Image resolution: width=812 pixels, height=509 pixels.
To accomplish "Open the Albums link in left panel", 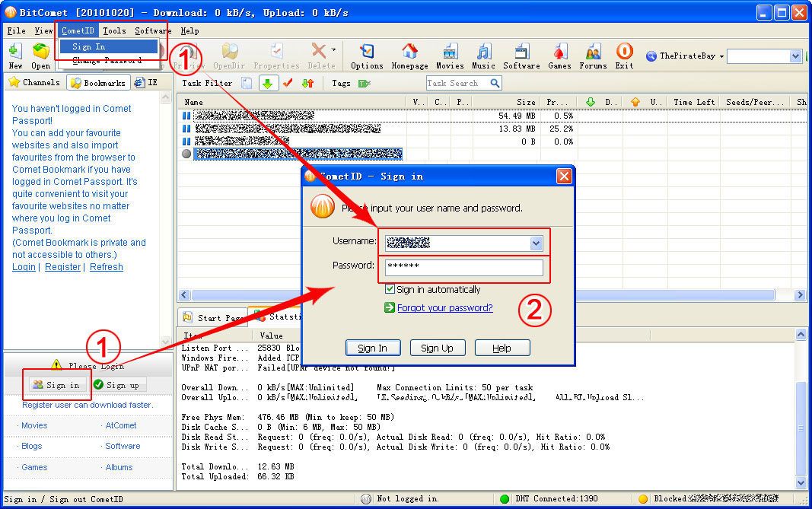I will [119, 467].
